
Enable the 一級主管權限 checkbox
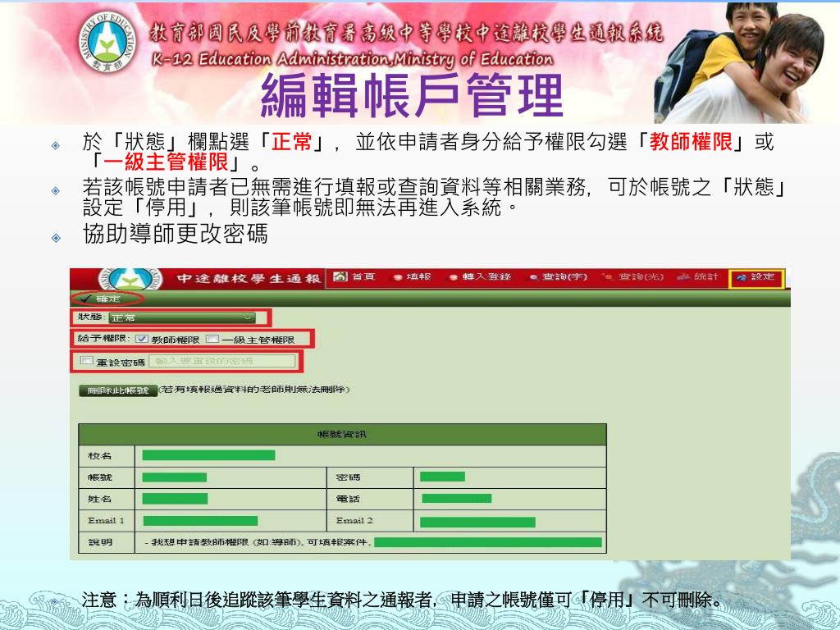coord(212,339)
